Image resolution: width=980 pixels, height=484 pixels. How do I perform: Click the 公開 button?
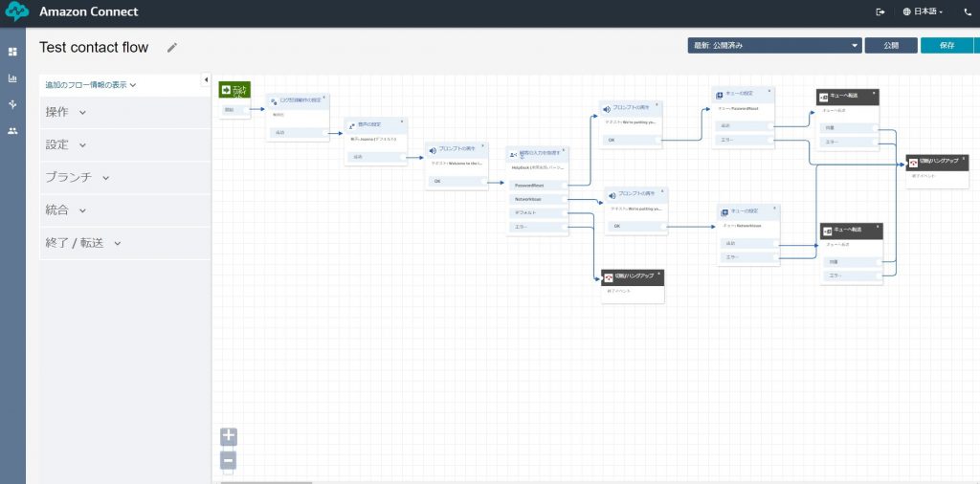[890, 45]
